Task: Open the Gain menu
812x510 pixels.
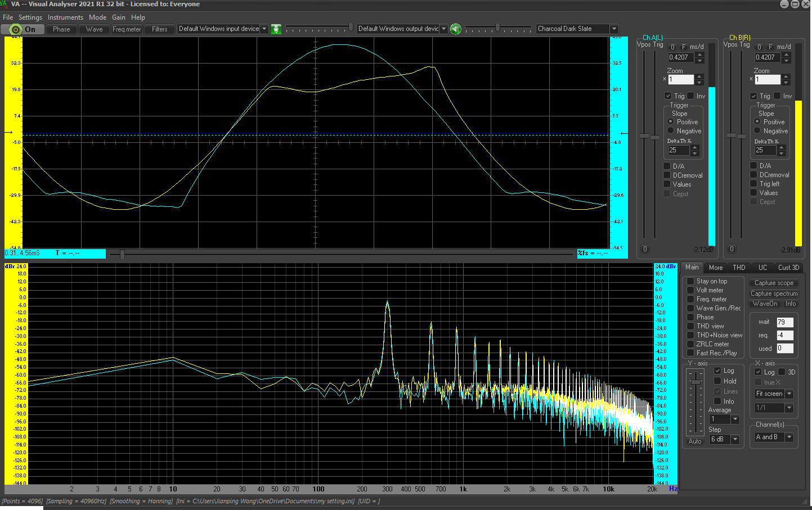Action: (119, 17)
